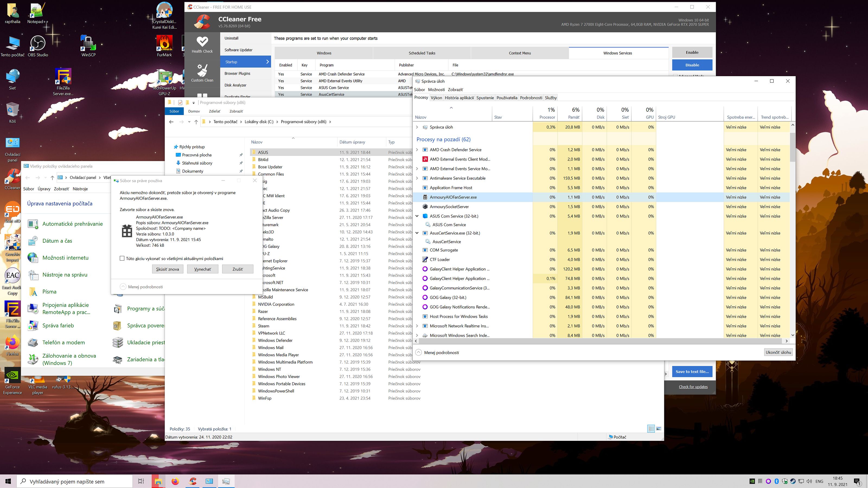Screen dimensions: 868x488
Task: Open Explorer recent locations dropdown
Action: 189,121
